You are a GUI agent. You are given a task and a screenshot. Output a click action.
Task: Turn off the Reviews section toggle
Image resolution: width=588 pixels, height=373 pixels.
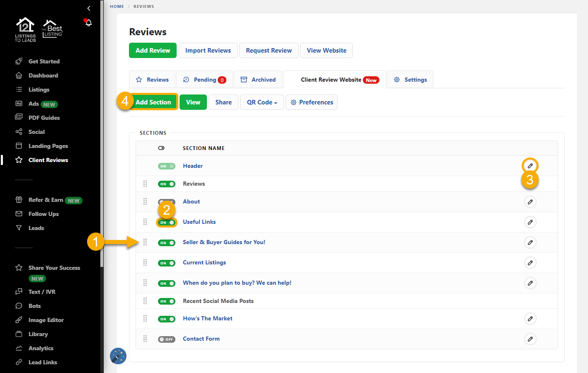(x=167, y=184)
